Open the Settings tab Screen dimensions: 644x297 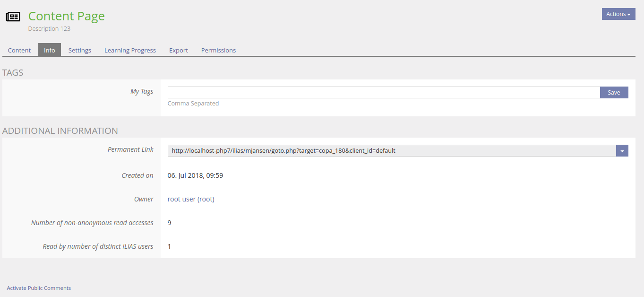point(80,50)
